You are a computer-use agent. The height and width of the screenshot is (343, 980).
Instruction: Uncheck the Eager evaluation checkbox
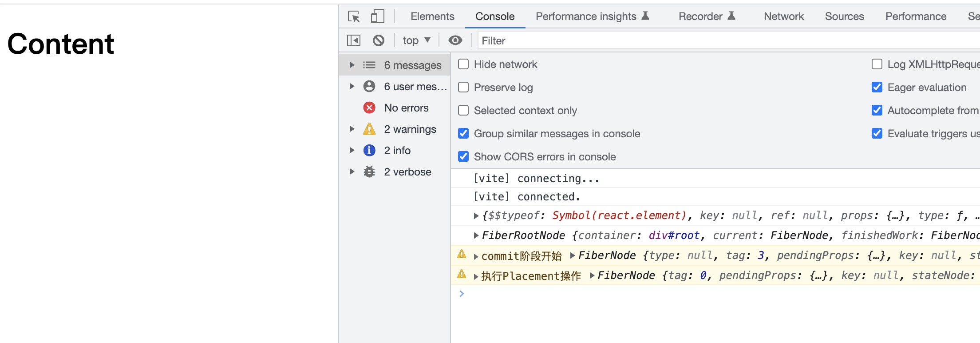877,88
